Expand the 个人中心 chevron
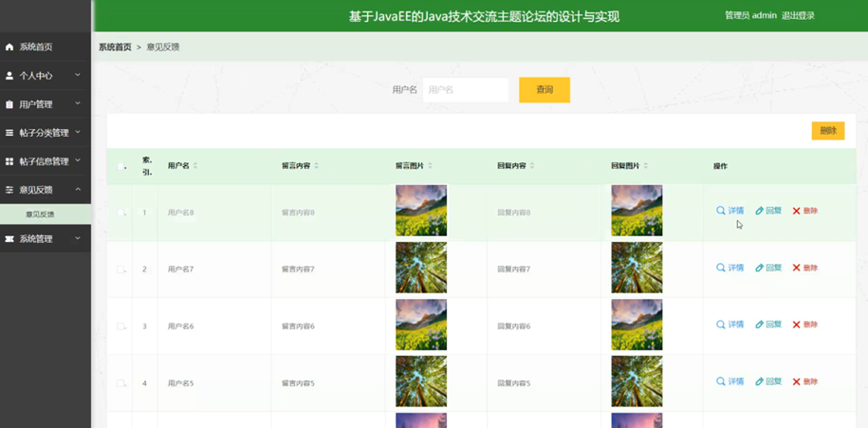 (78, 75)
